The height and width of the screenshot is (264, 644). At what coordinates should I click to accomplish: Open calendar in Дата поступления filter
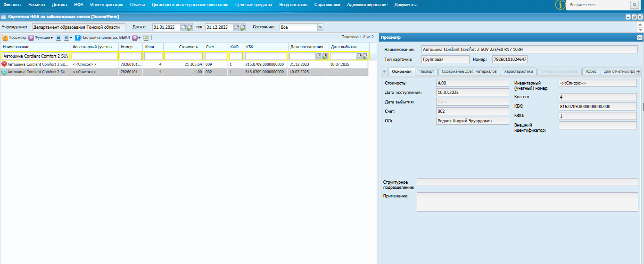[319, 56]
